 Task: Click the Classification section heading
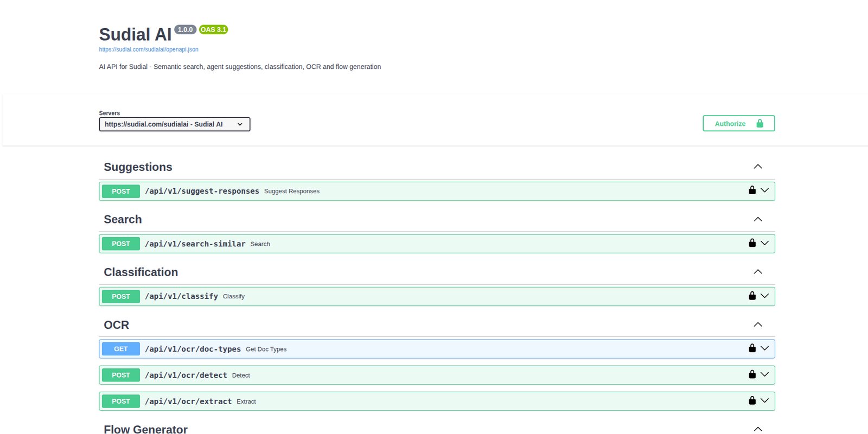click(x=141, y=272)
